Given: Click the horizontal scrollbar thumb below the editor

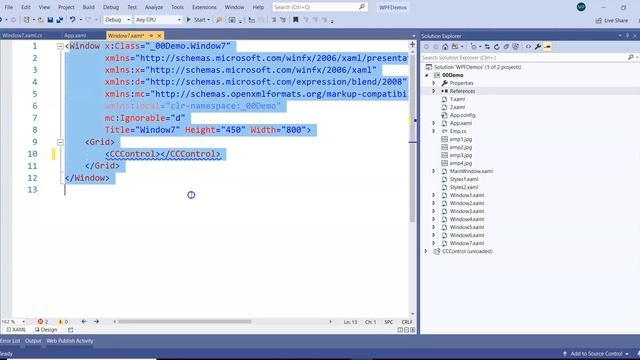Looking at the screenshot, I should (184, 322).
